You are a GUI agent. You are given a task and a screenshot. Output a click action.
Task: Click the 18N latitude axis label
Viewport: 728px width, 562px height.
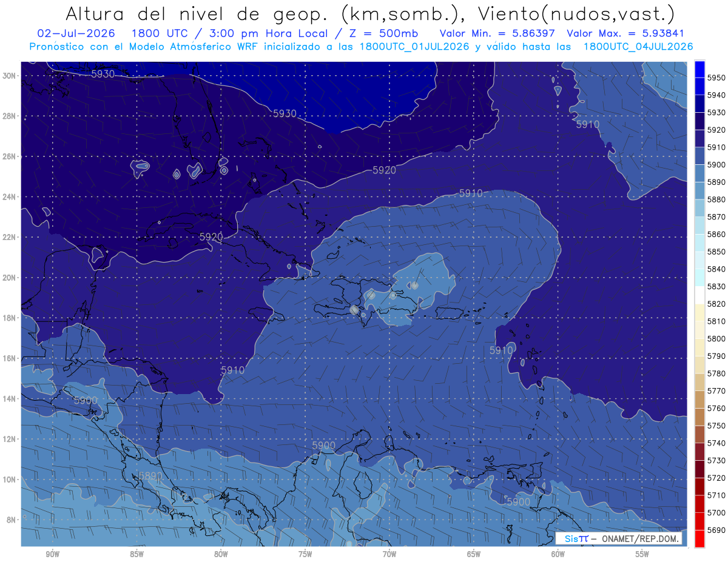click(8, 318)
